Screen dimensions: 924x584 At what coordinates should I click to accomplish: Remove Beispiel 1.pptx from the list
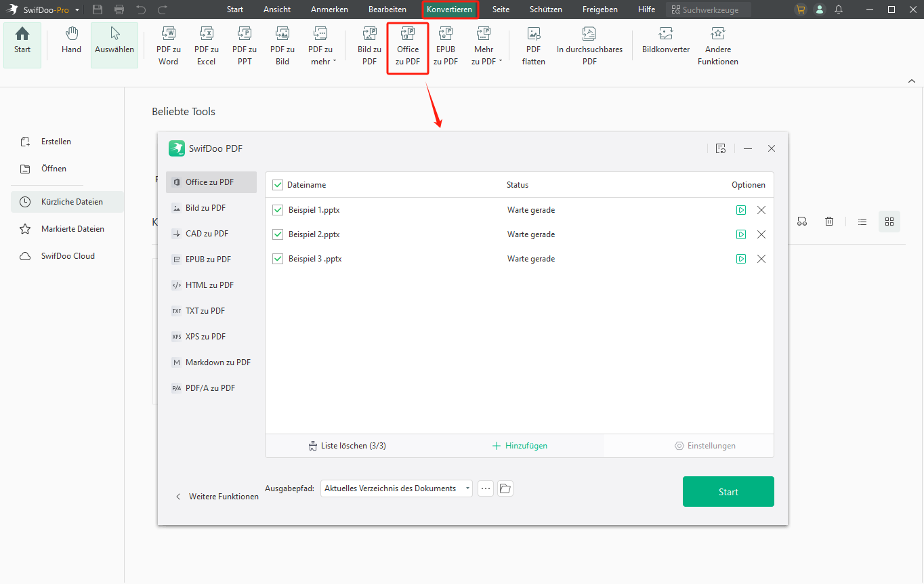click(761, 210)
